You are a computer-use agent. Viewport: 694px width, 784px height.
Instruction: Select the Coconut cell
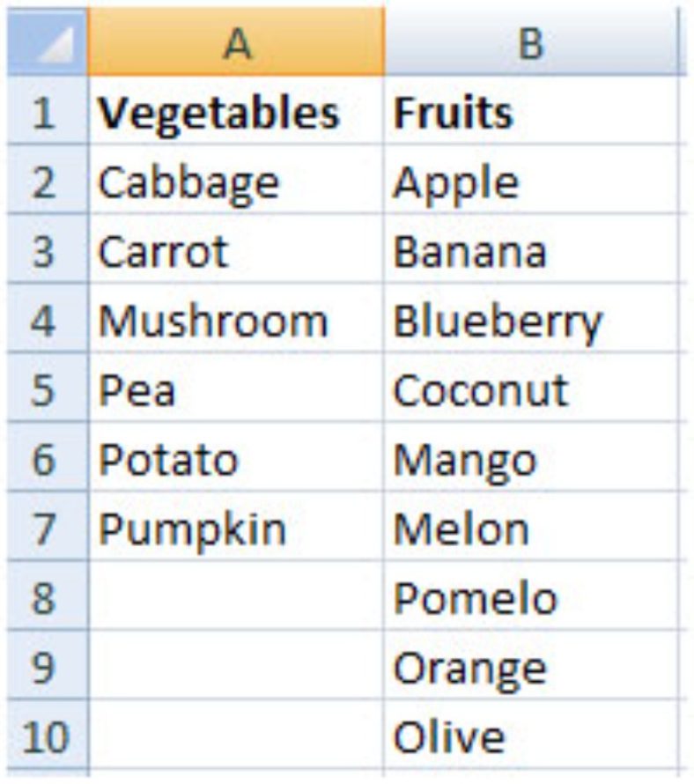[531, 388]
